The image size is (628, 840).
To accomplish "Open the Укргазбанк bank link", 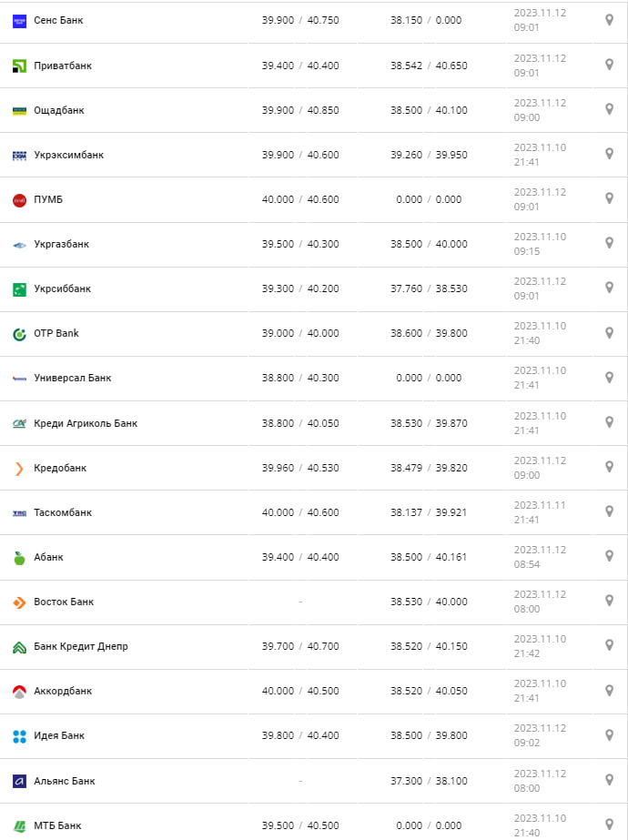I will coord(61,244).
